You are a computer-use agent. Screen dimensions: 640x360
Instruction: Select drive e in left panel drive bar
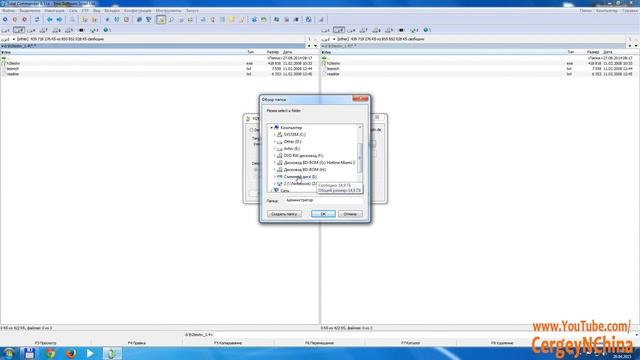coord(31,30)
